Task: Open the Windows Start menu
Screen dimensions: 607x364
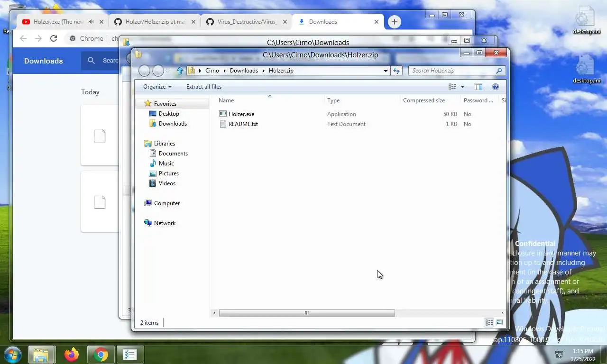Action: tap(13, 355)
